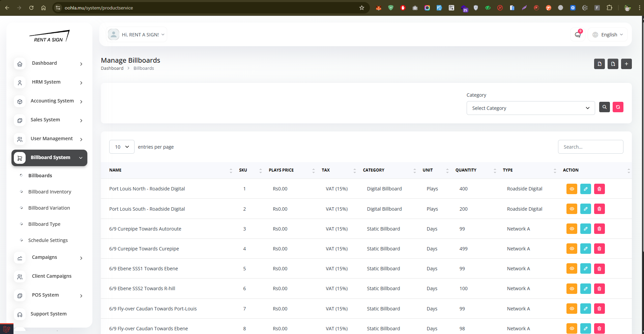View 6/9 Curepipe Towards Curepipe via eye icon
The width and height of the screenshot is (644, 334).
click(x=572, y=249)
